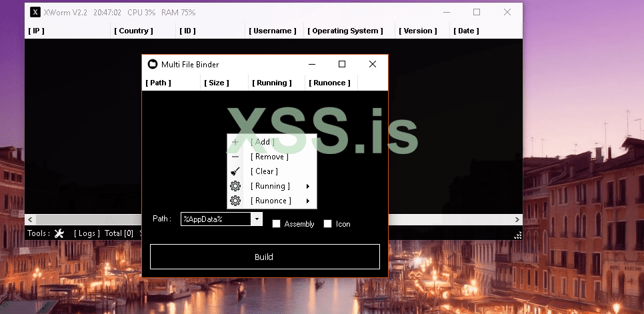Open the [ Running ] context menu entry
This screenshot has height=314, width=644.
(272, 187)
